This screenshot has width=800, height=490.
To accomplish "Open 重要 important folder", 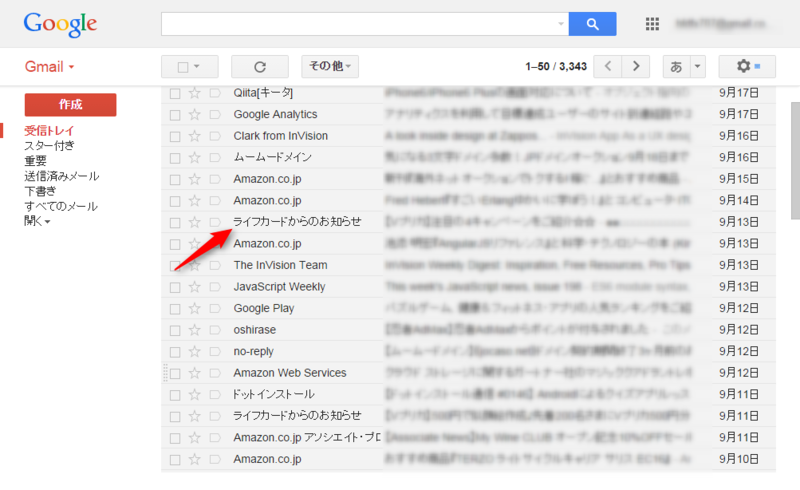I will pyautogui.click(x=35, y=161).
